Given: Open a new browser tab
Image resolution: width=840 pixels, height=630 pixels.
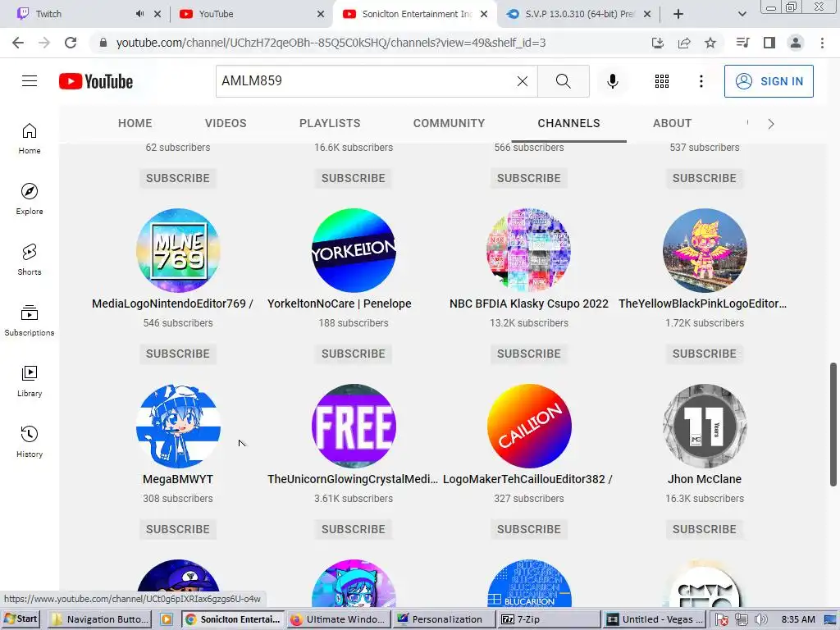Looking at the screenshot, I should point(678,14).
